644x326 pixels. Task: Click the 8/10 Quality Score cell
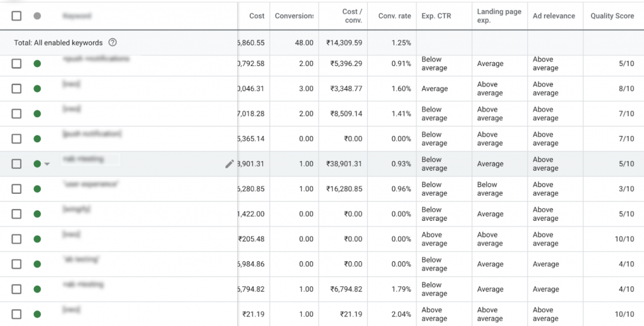[x=626, y=89]
